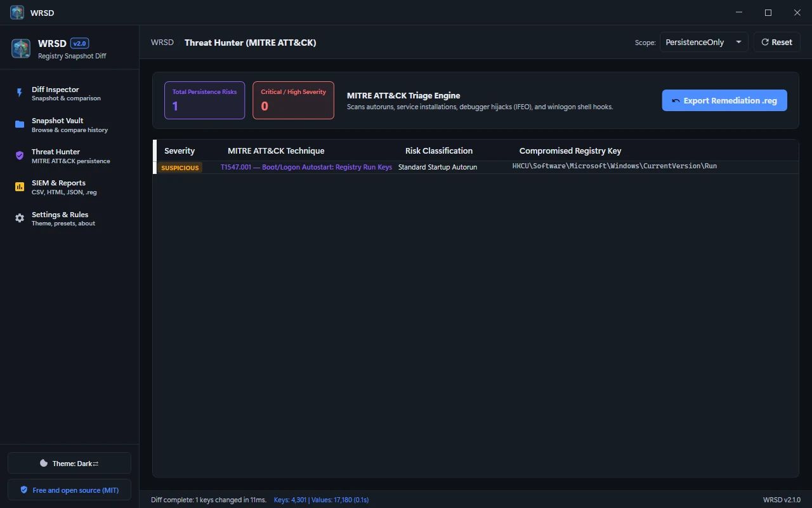Open Settings & Rules page
Screen dimensions: 812x508
tap(69, 218)
